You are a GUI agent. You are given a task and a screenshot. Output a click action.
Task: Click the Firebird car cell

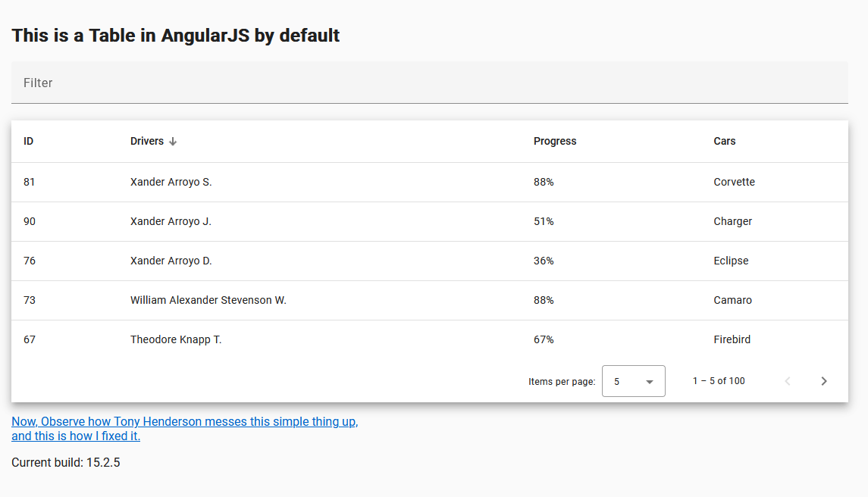[x=732, y=340]
